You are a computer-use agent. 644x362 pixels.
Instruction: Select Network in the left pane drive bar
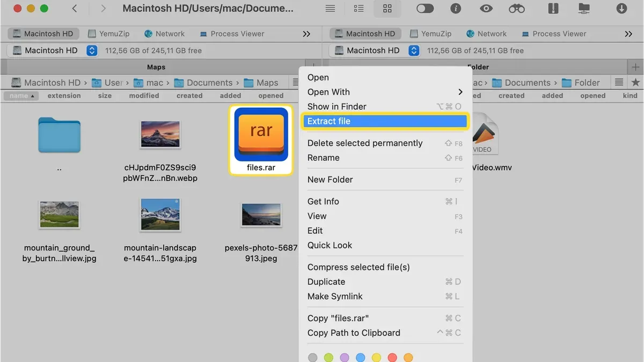(165, 33)
